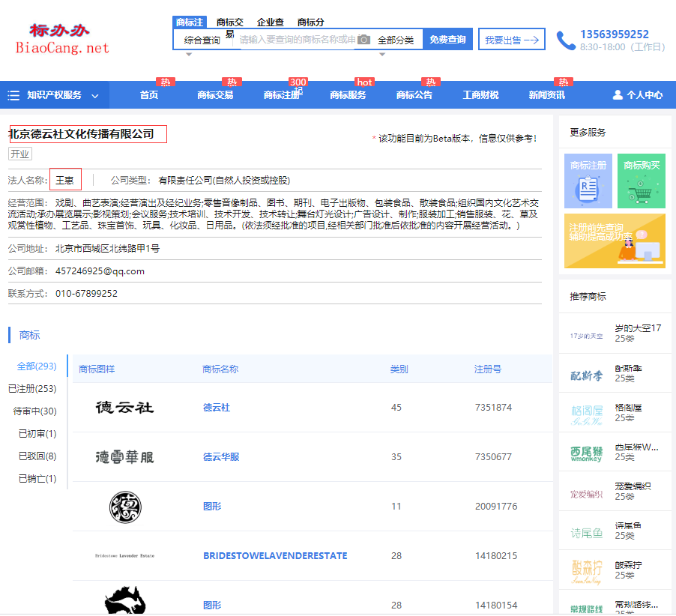Click the legal representative name 王惠
This screenshot has width=676, height=616.
[64, 180]
